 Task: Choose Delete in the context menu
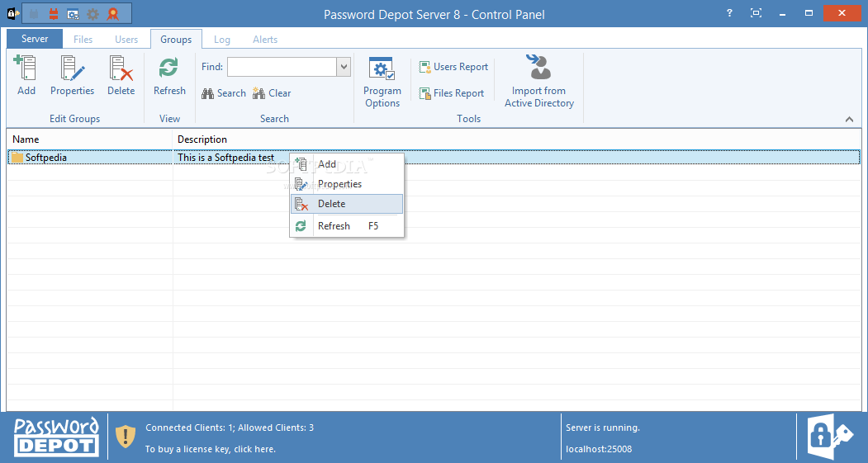[x=347, y=204]
